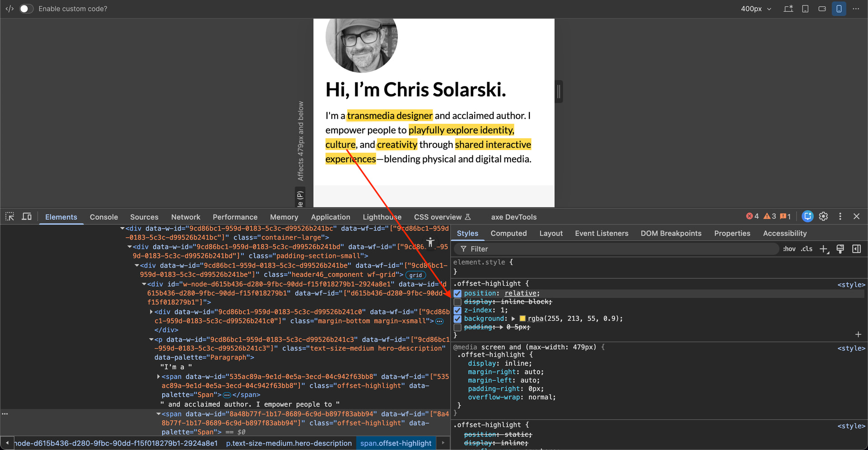This screenshot has width=868, height=450.
Task: Click the yellow warning count badge
Action: 770,216
